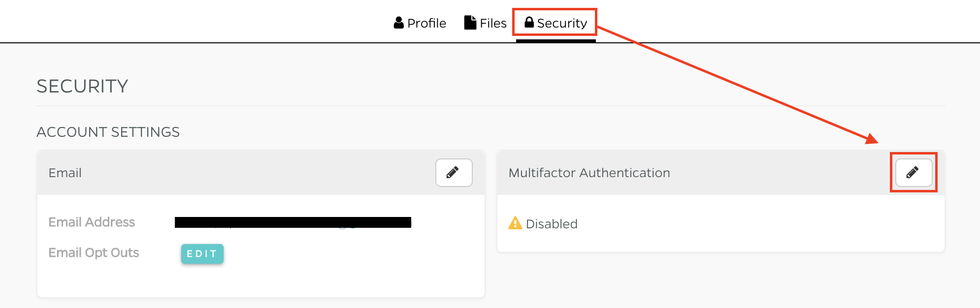
Task: Click the Multifactor Authentication header title
Action: click(x=589, y=173)
